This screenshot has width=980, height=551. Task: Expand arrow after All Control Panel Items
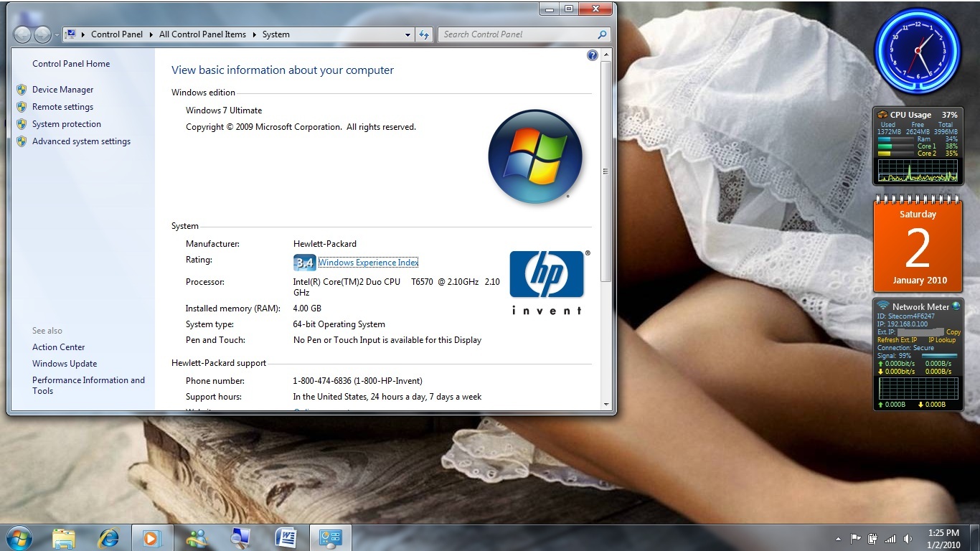(x=254, y=34)
